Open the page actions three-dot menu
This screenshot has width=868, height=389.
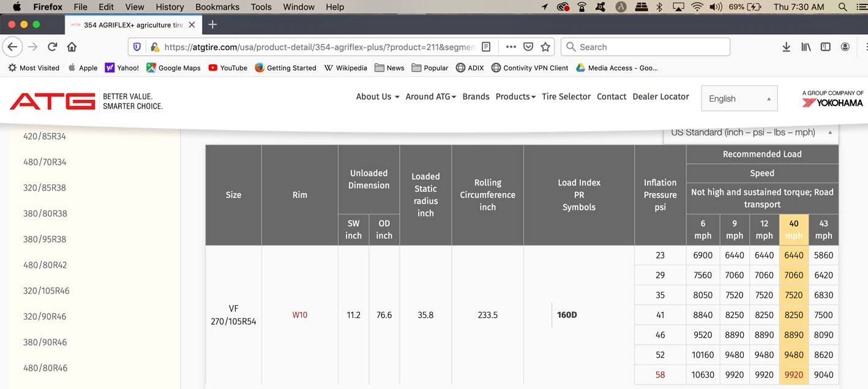click(x=511, y=47)
